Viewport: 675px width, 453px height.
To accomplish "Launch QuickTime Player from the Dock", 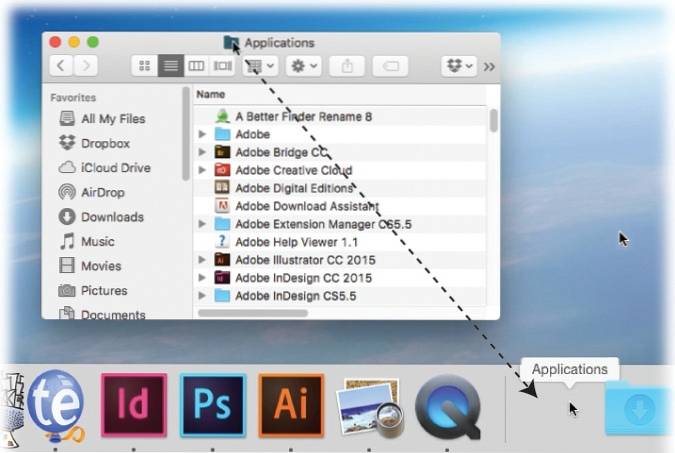I will tap(448, 407).
